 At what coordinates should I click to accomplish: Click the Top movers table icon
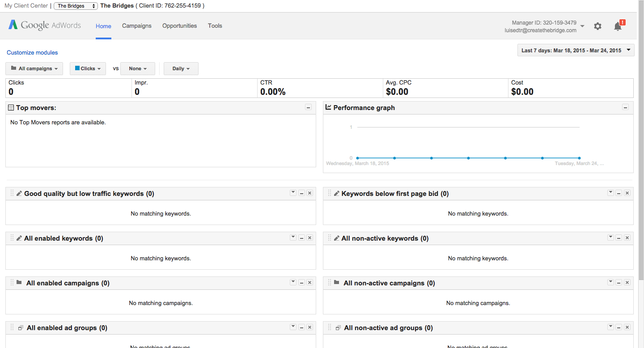11,108
